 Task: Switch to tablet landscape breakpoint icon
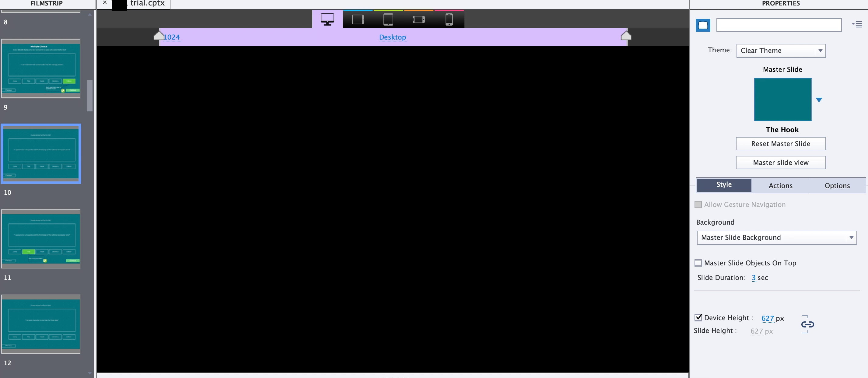(x=358, y=19)
